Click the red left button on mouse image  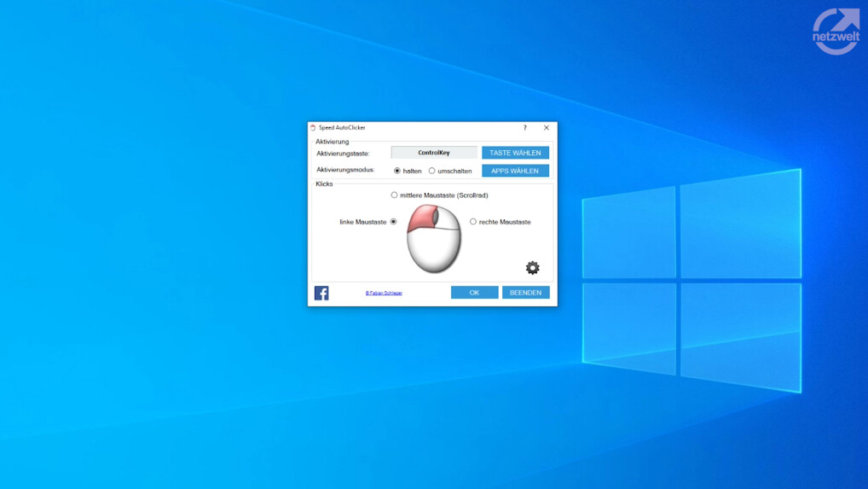point(420,221)
